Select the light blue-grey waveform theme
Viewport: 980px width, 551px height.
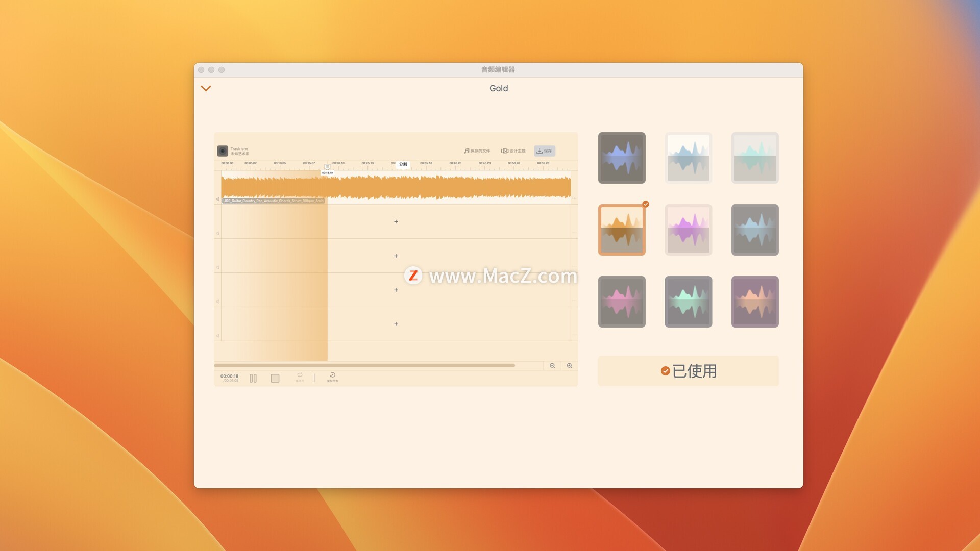688,158
